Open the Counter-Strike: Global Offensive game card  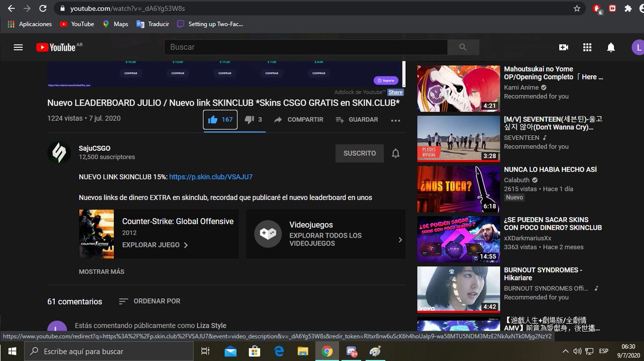(160, 234)
